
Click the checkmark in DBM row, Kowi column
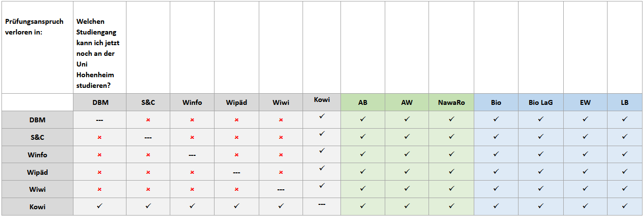pyautogui.click(x=322, y=117)
